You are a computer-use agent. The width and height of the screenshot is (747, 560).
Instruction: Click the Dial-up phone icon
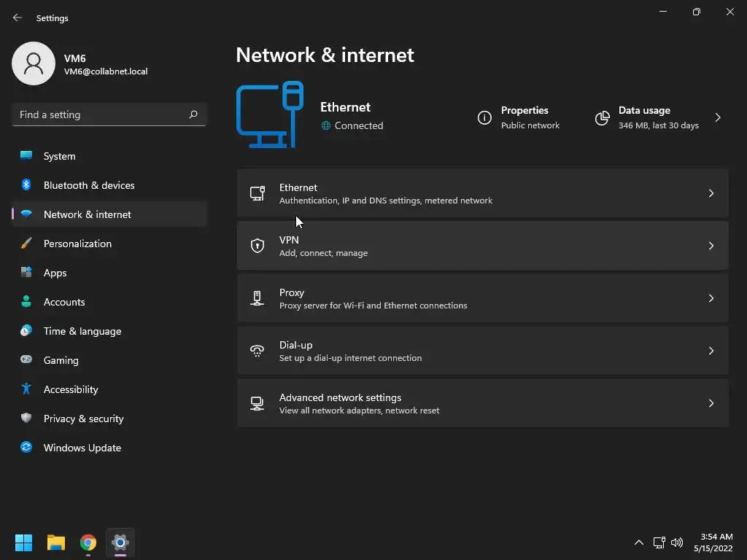tap(258, 351)
